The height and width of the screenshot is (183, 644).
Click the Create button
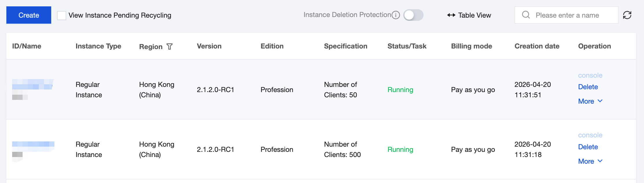pyautogui.click(x=29, y=15)
